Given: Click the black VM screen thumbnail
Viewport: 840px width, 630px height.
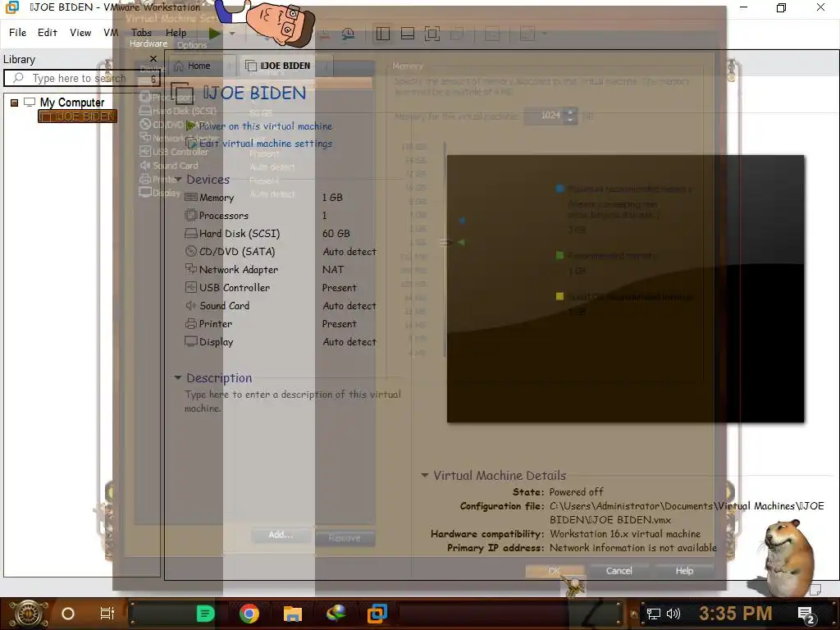Looking at the screenshot, I should (x=626, y=289).
